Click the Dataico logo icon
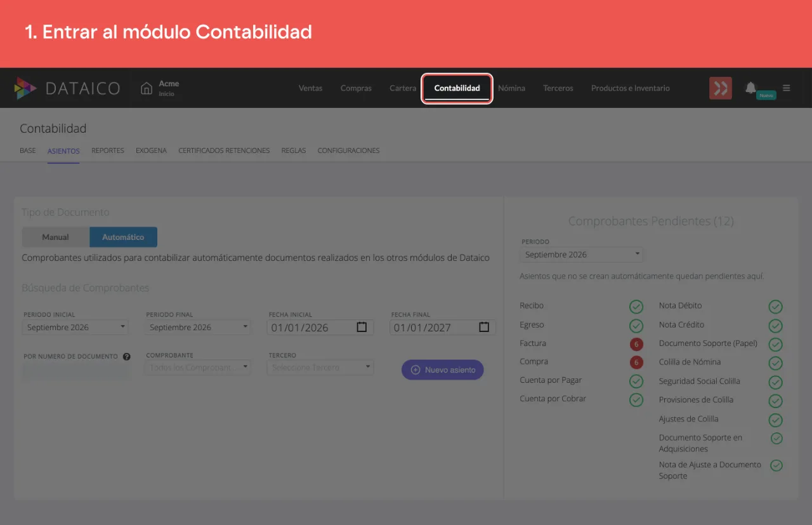812x525 pixels. (x=25, y=88)
